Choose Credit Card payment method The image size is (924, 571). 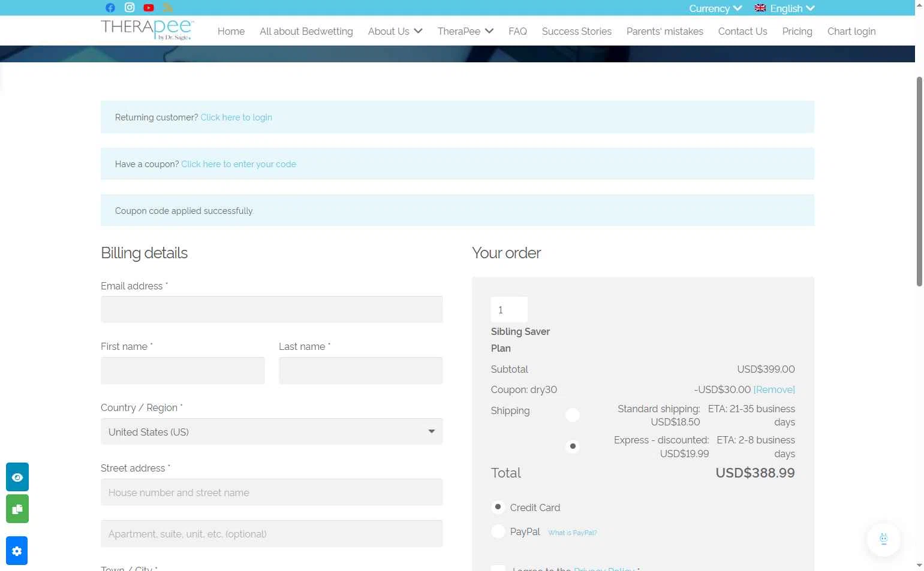tap(498, 507)
